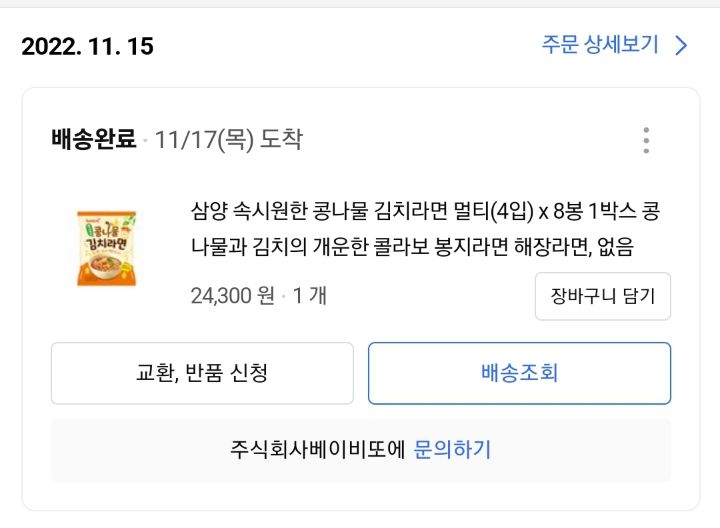Viewport: 720px width, 528px height.
Task: Tap the 11/17(목) 도착 arrival text
Action: (x=228, y=140)
